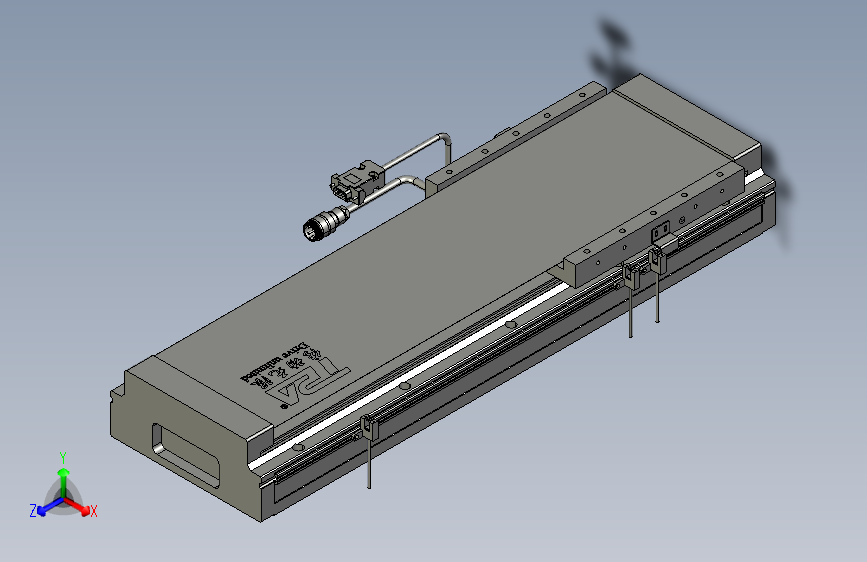
Task: Select the rounded slot in the end plate
Action: [x=186, y=455]
